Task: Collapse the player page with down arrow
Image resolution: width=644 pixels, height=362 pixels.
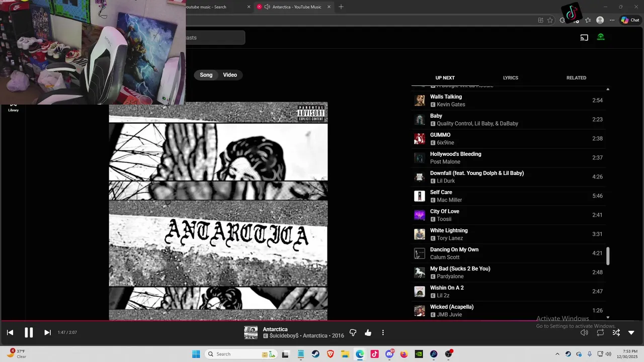Action: (x=631, y=332)
